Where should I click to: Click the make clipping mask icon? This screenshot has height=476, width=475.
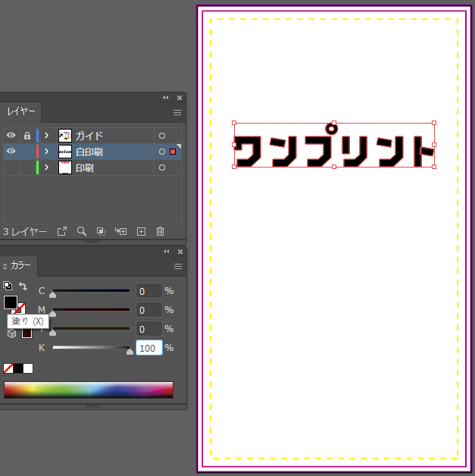point(101,231)
